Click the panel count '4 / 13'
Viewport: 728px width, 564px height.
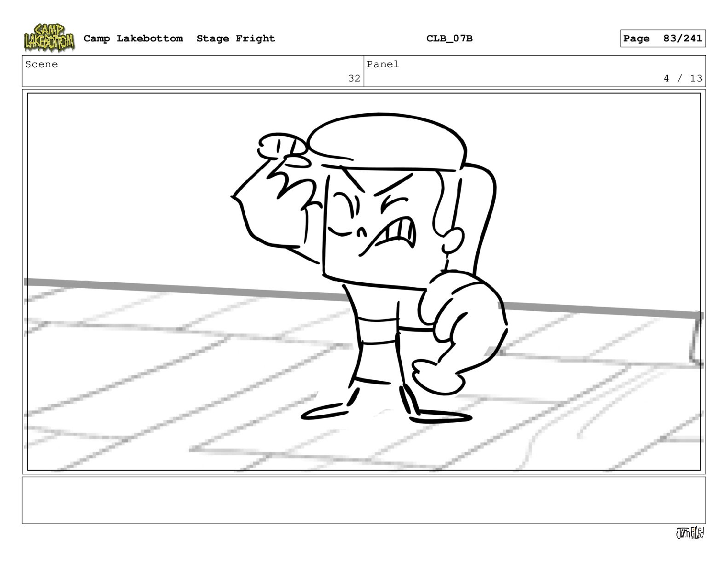click(683, 78)
